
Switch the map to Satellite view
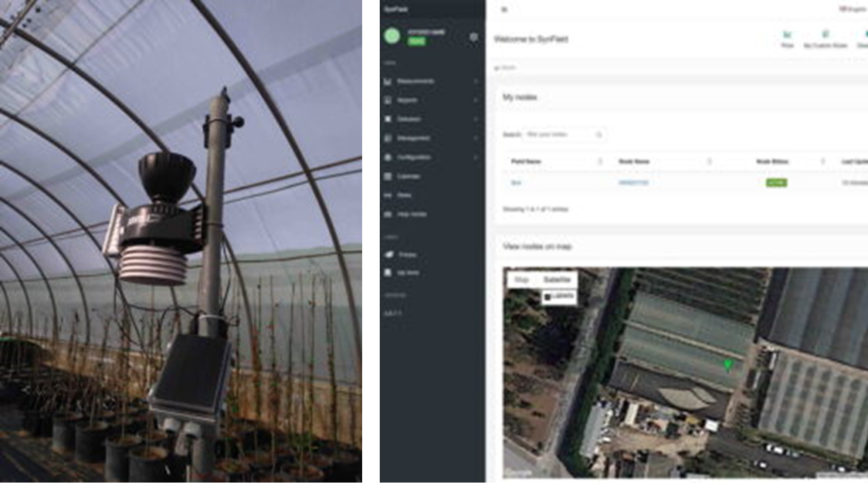click(556, 280)
